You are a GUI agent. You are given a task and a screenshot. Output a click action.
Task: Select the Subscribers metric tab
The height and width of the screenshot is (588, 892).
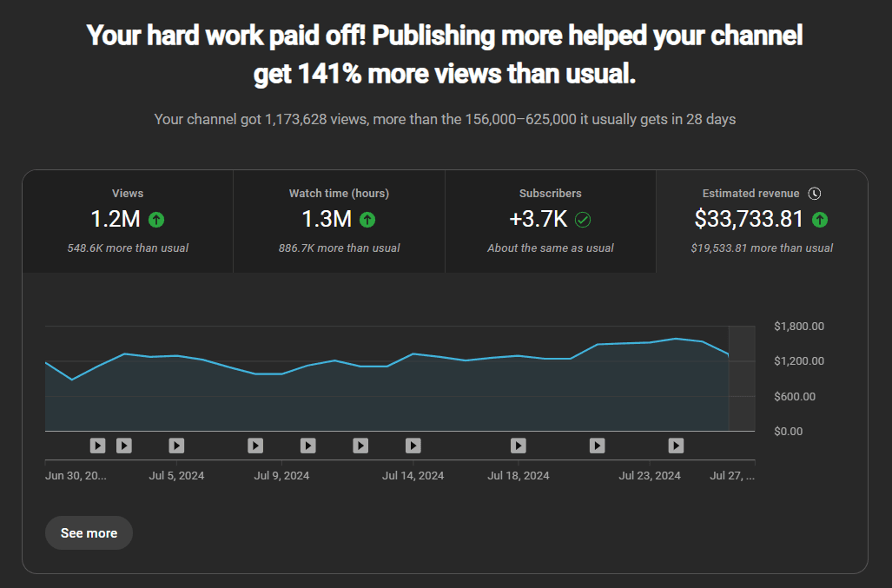(x=550, y=221)
